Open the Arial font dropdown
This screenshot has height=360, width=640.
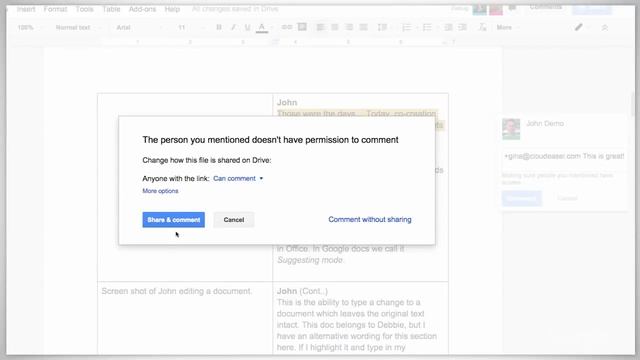click(139, 27)
